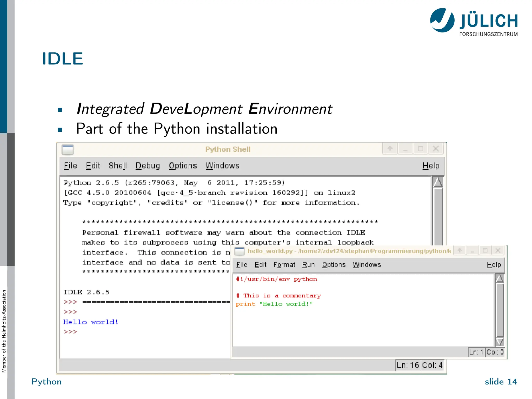Maximize the Python Shell window

(420, 149)
